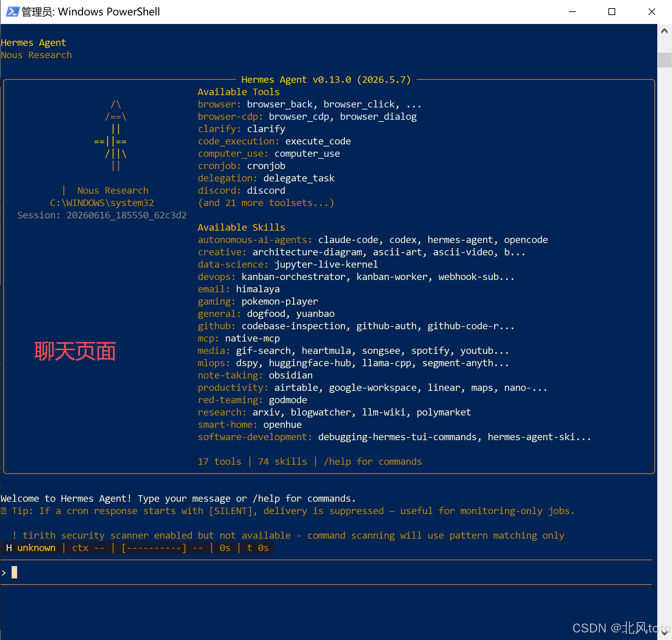Click the 'llama-cpp' skill name

pyautogui.click(x=386, y=363)
